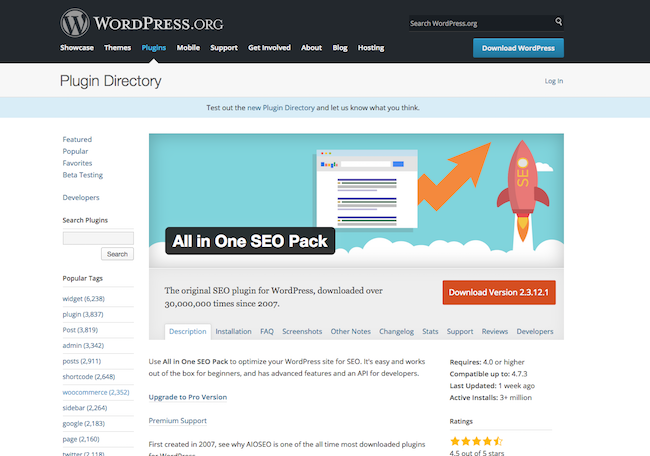This screenshot has width=650, height=456.
Task: Go to Featured plugins
Action: (77, 139)
